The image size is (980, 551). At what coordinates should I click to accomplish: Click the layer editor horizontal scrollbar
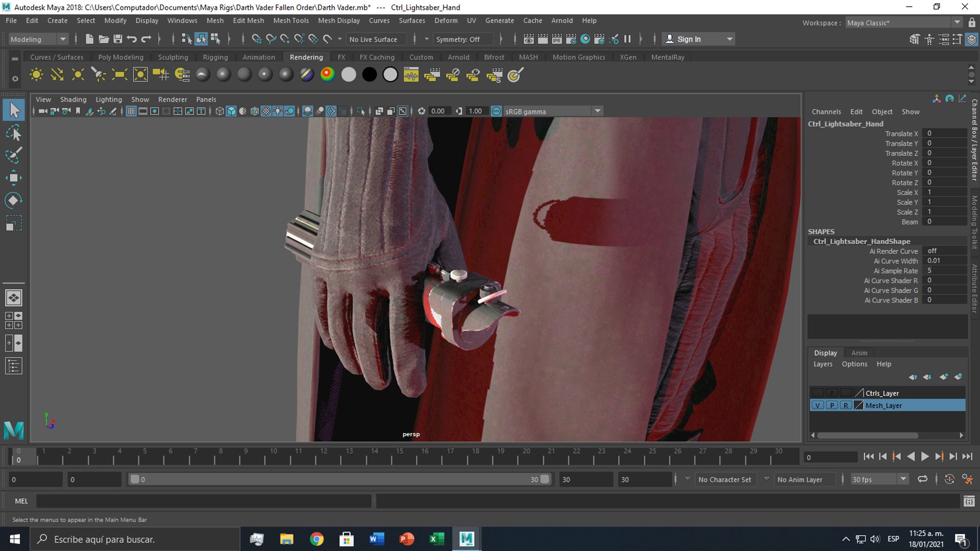pos(868,435)
